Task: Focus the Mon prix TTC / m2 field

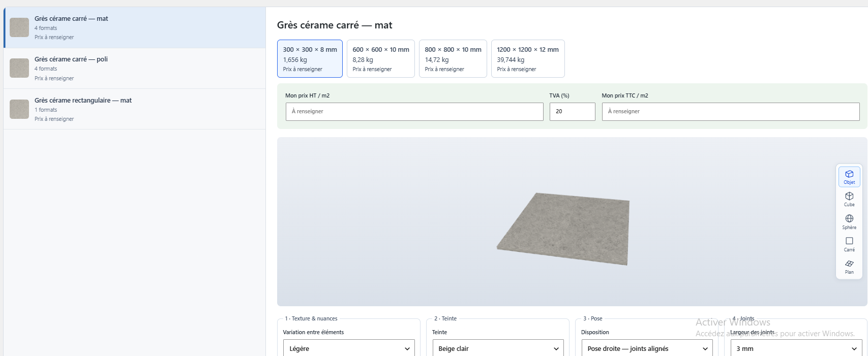Action: (731, 112)
